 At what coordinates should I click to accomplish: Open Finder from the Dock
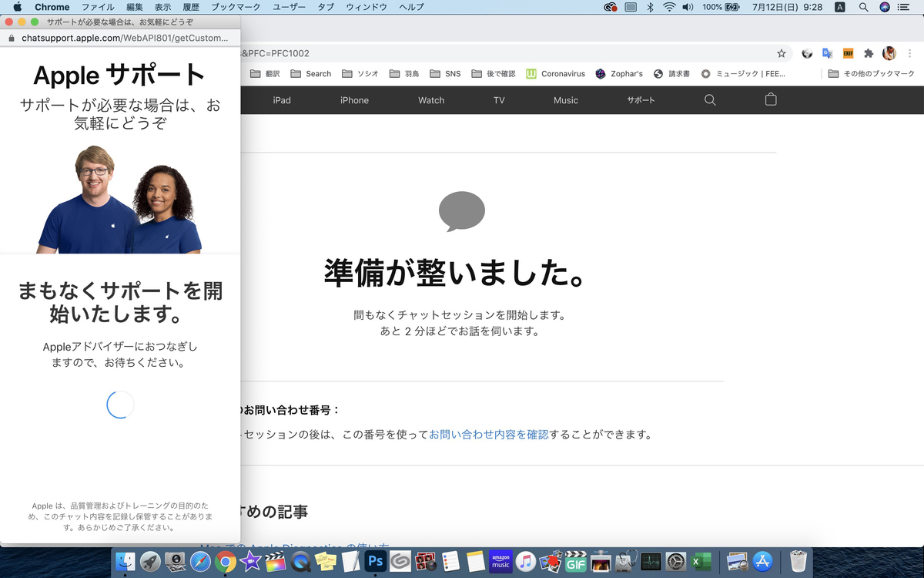126,561
